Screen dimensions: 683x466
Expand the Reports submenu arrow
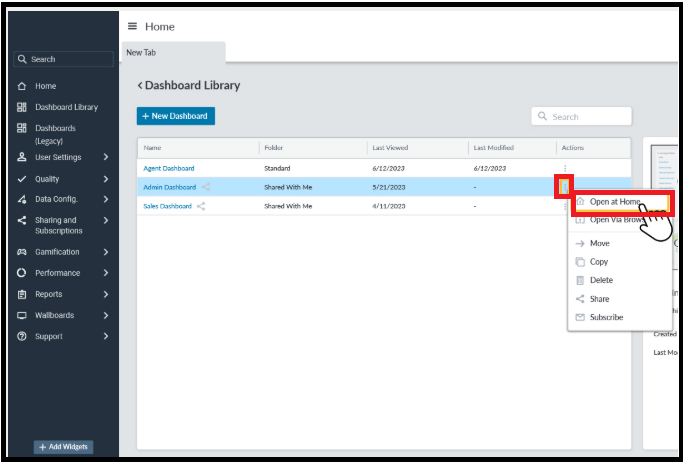pos(106,294)
